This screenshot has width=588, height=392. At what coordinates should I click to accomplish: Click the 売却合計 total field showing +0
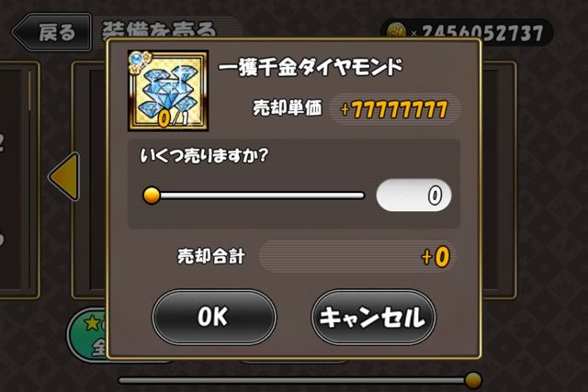click(x=357, y=257)
